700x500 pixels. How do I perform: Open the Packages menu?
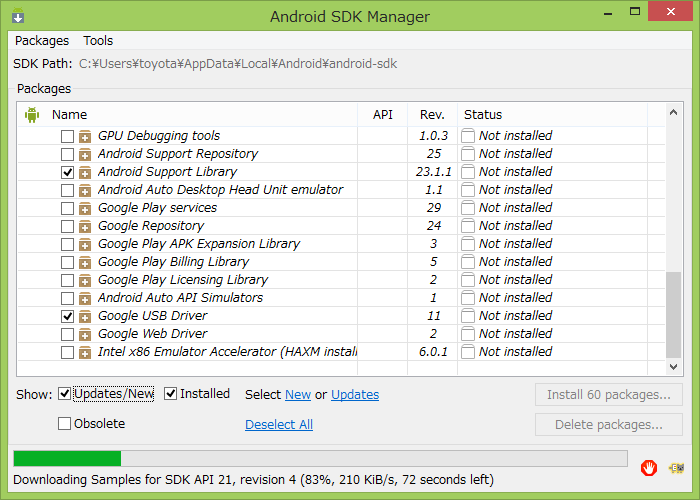tap(42, 41)
